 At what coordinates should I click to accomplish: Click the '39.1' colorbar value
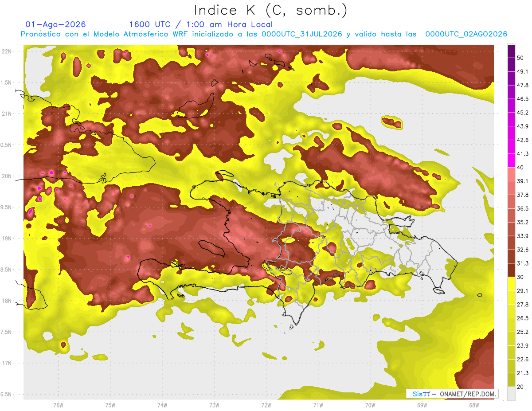point(523,181)
